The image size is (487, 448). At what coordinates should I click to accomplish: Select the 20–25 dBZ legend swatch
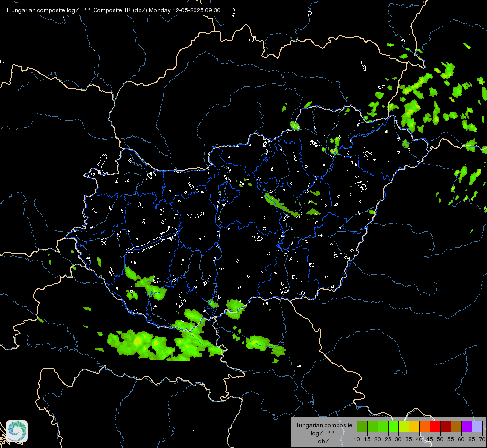383,426
